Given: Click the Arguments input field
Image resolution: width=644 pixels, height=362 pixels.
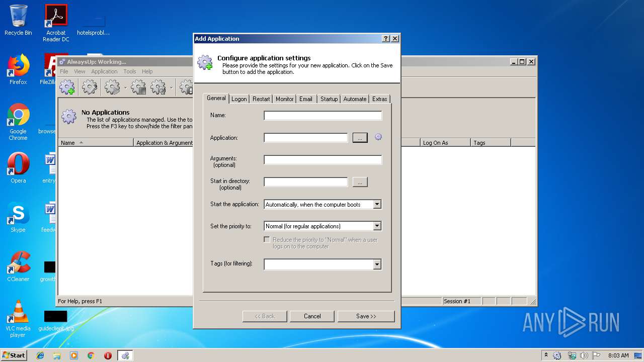Looking at the screenshot, I should [323, 160].
